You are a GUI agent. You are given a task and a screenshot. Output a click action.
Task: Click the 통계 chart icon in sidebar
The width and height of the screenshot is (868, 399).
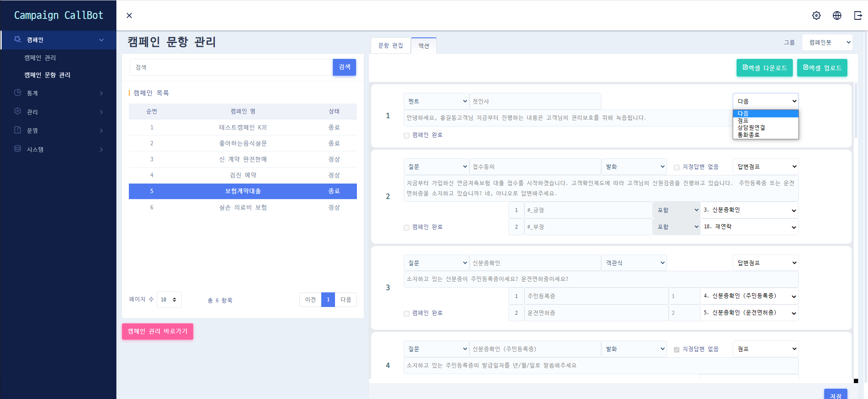point(18,93)
